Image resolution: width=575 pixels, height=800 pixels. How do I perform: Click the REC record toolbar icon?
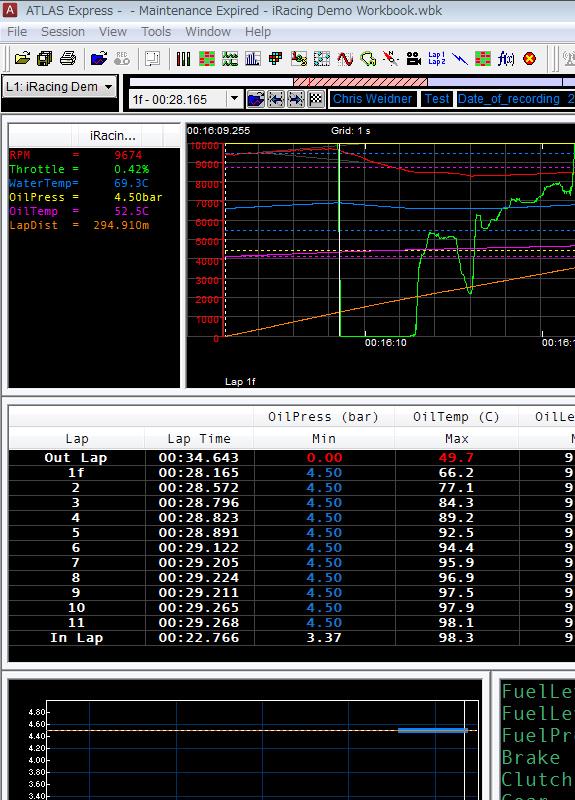pos(122,59)
